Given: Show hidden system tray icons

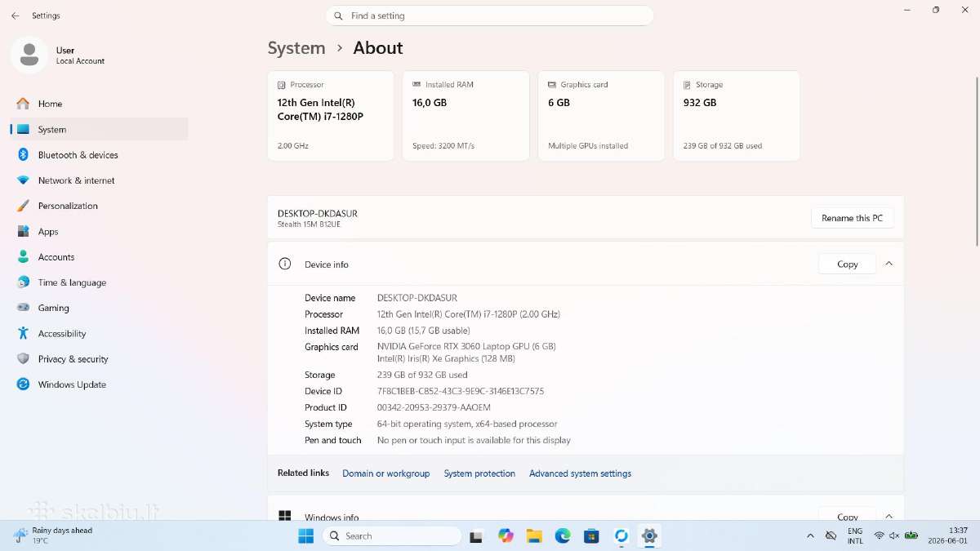Looking at the screenshot, I should coord(810,535).
